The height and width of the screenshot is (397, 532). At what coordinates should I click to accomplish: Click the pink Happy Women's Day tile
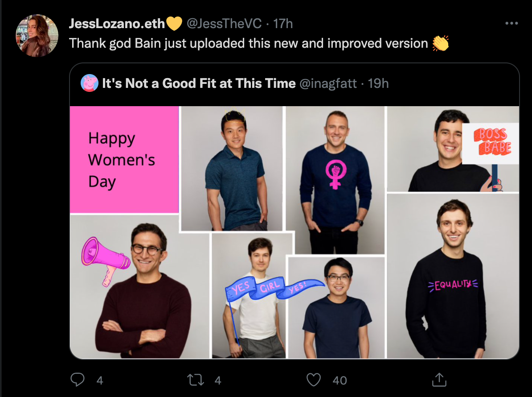pyautogui.click(x=124, y=160)
